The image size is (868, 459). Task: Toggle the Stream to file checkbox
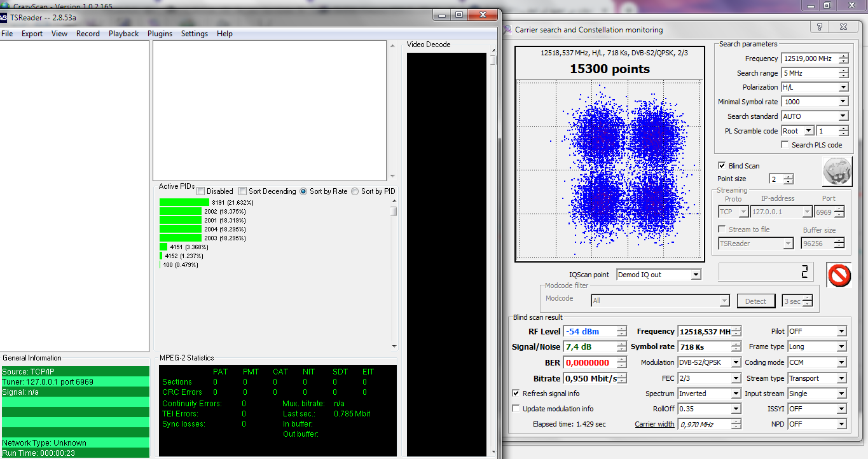tap(722, 229)
